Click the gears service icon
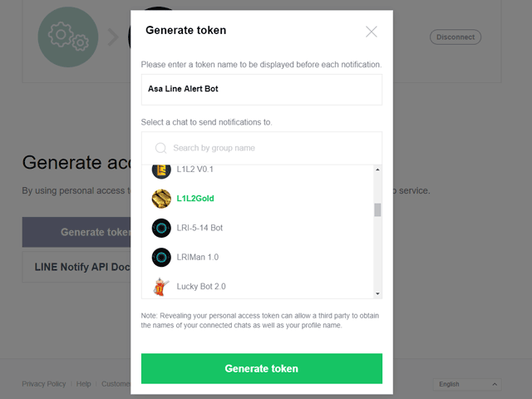Viewport: 532px width, 399px height. tap(68, 37)
